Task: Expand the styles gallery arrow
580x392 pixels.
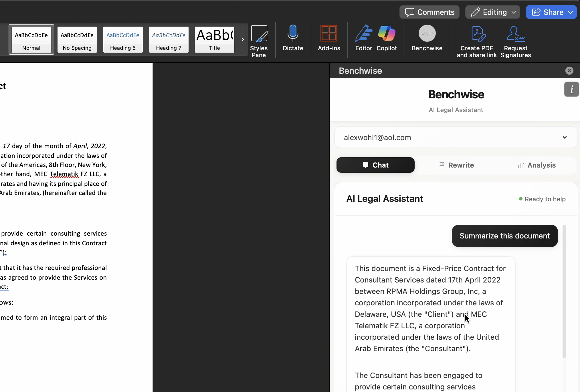Action: (243, 39)
